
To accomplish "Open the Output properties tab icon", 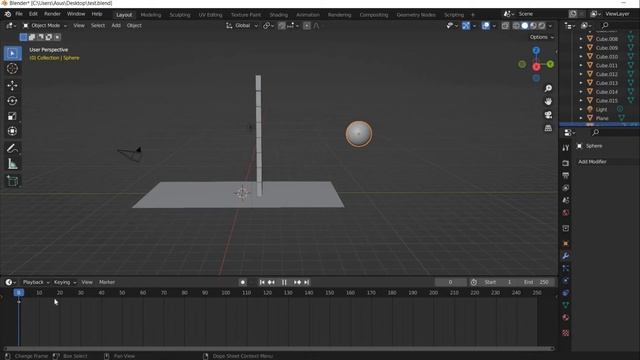I will (x=565, y=176).
